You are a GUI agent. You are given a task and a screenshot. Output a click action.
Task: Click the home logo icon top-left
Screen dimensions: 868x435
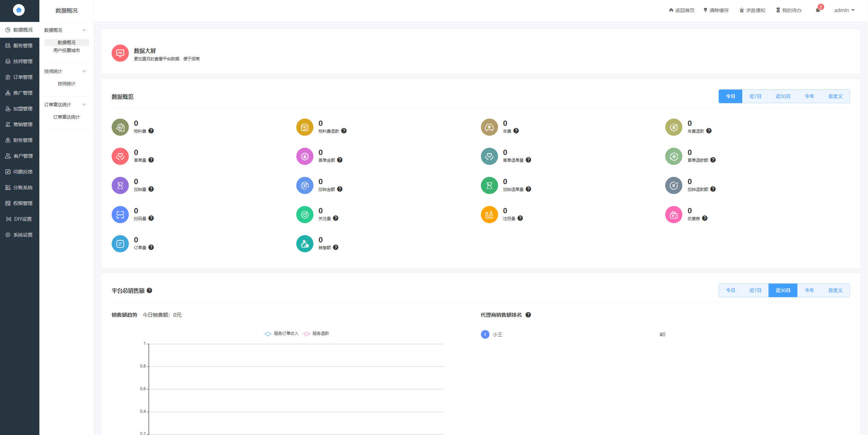19,10
